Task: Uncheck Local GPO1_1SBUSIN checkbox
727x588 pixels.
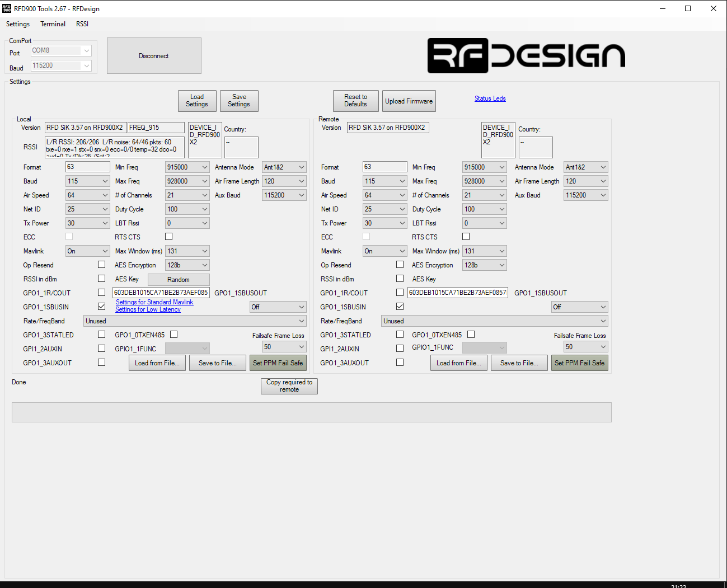Action: [101, 307]
